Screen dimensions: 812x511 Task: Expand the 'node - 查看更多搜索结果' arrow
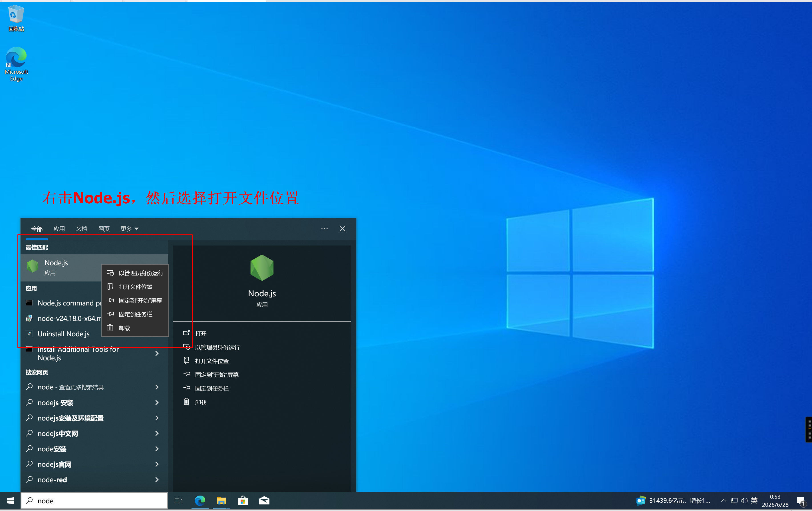pyautogui.click(x=157, y=387)
